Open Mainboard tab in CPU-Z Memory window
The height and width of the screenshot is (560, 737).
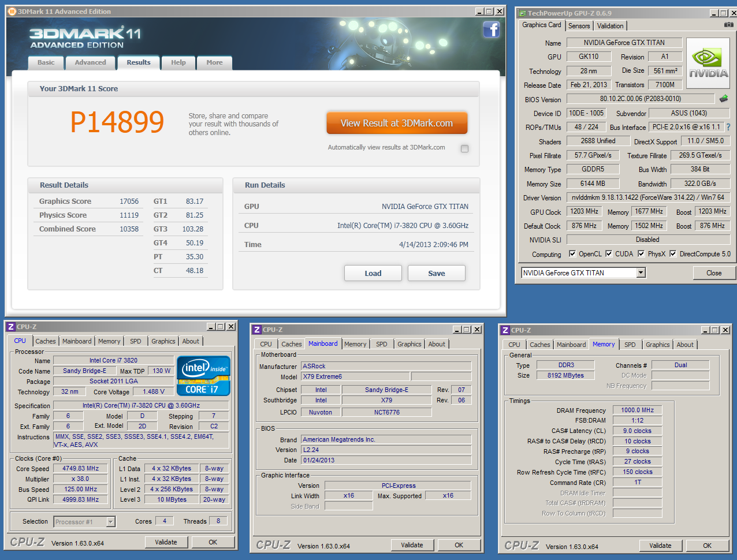(571, 345)
